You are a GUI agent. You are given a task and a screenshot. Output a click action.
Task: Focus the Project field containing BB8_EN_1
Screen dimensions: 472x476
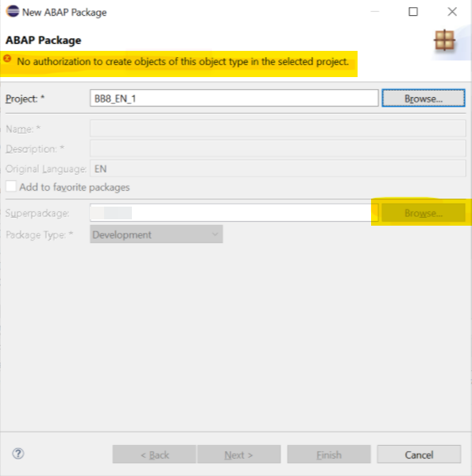tap(234, 98)
